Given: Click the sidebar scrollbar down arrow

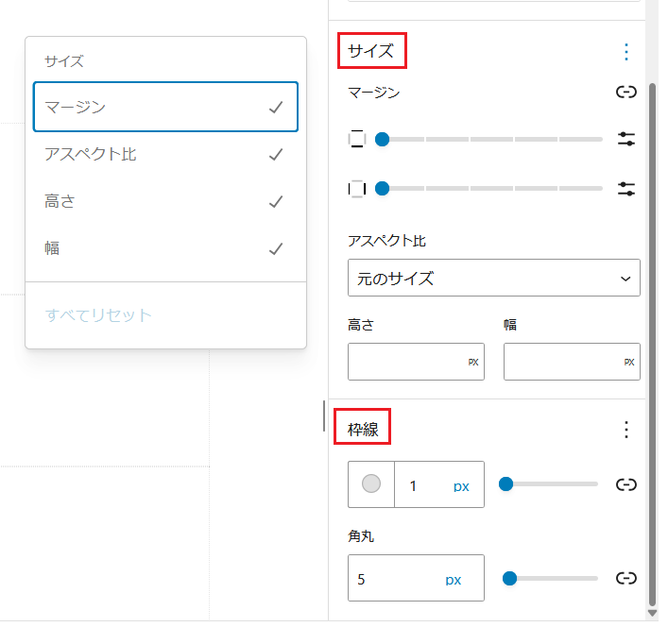Looking at the screenshot, I should pyautogui.click(x=652, y=613).
